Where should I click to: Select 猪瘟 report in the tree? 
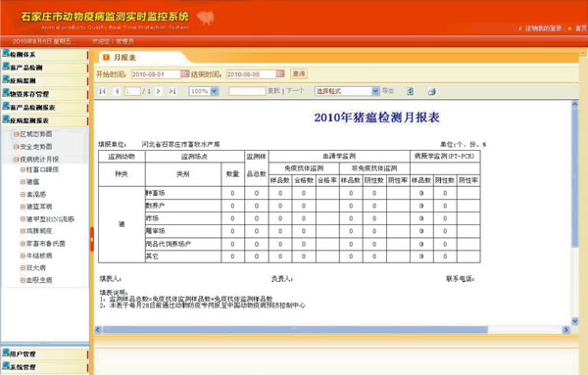coord(32,182)
